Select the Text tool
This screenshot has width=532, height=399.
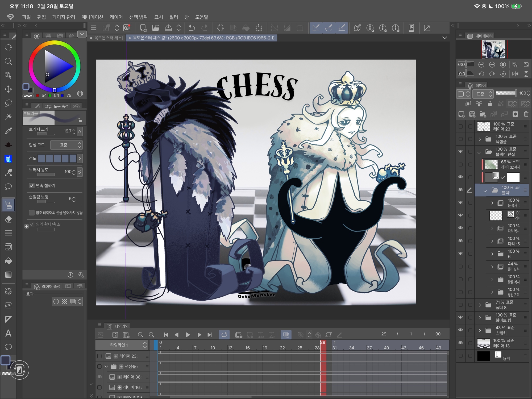(8, 333)
